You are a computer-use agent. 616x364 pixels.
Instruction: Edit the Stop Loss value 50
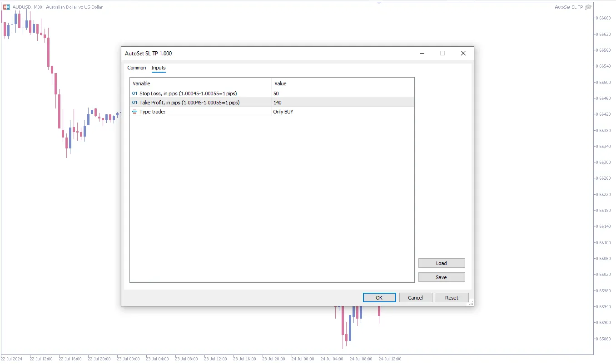(x=343, y=93)
